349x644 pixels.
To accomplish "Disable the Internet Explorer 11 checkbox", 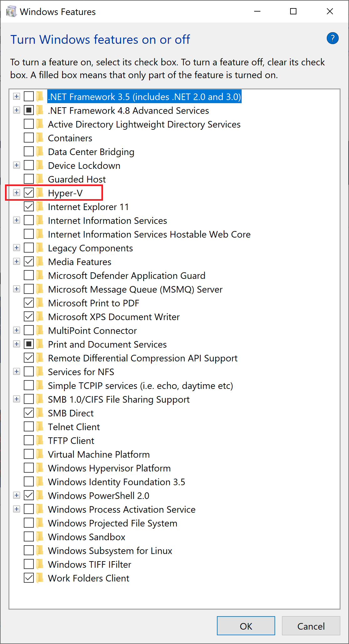I will pyautogui.click(x=29, y=206).
